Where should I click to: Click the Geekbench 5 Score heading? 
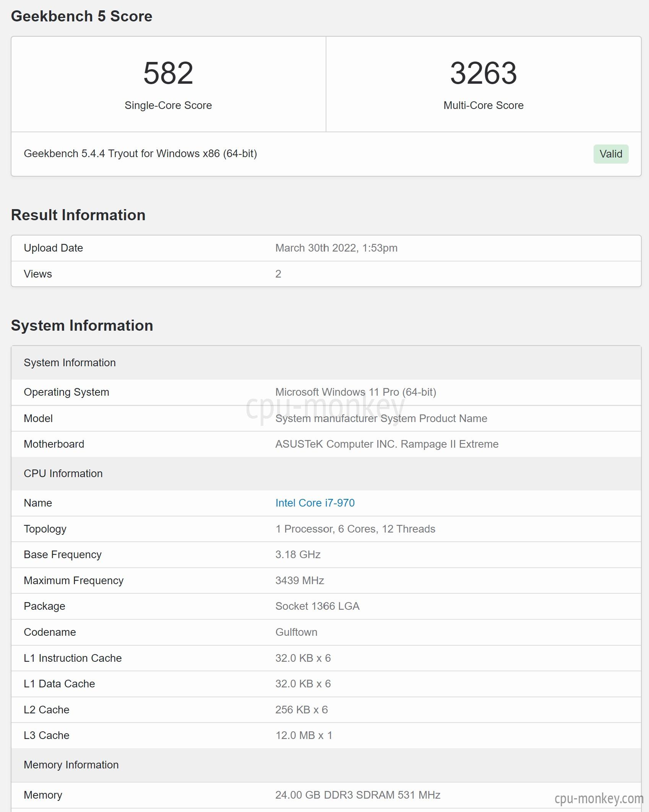(81, 16)
